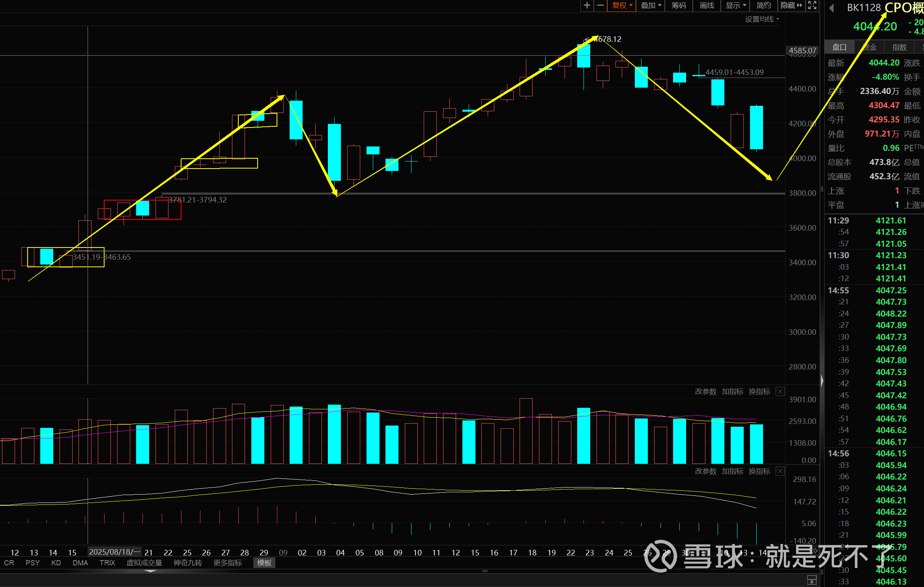
Task: Click the plus zoom-in chart icon
Action: tap(587, 5)
